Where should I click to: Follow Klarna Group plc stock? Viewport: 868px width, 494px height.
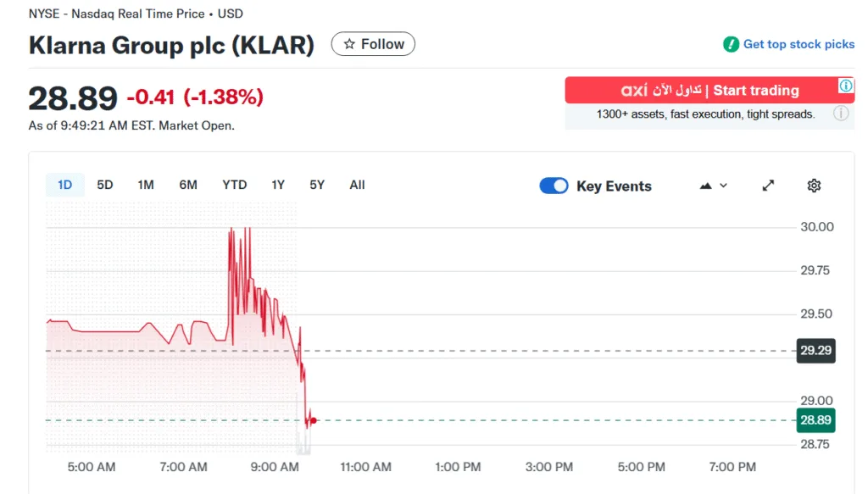tap(372, 43)
